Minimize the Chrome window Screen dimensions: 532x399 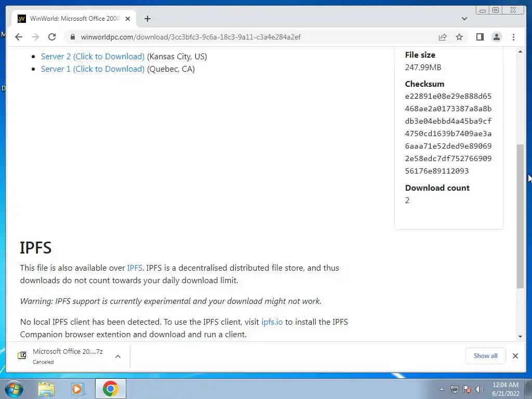click(x=483, y=10)
